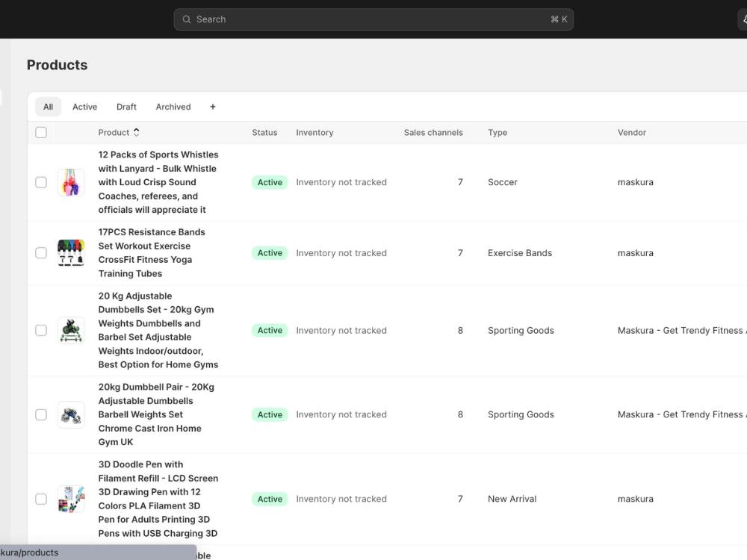Click Active badge on 3D Doodle Pen row

[x=270, y=499]
